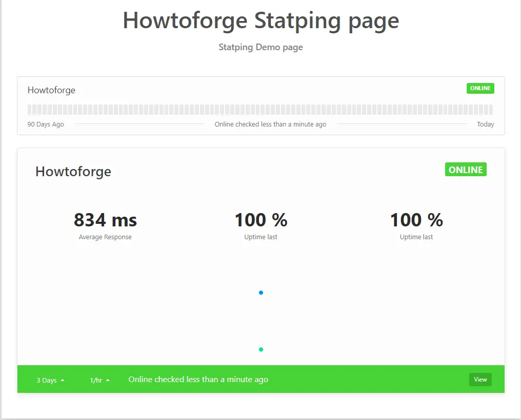Click the green data point on chart

click(261, 349)
